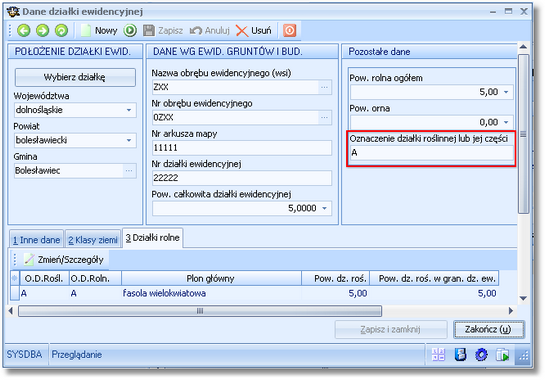Switch to the Klasy ziemi tab

click(93, 240)
